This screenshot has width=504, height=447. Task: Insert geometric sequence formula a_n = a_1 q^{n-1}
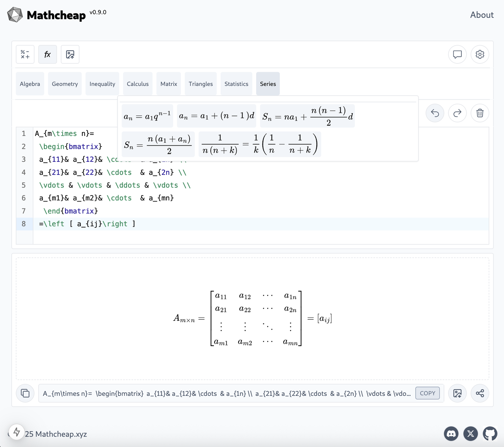[147, 116]
